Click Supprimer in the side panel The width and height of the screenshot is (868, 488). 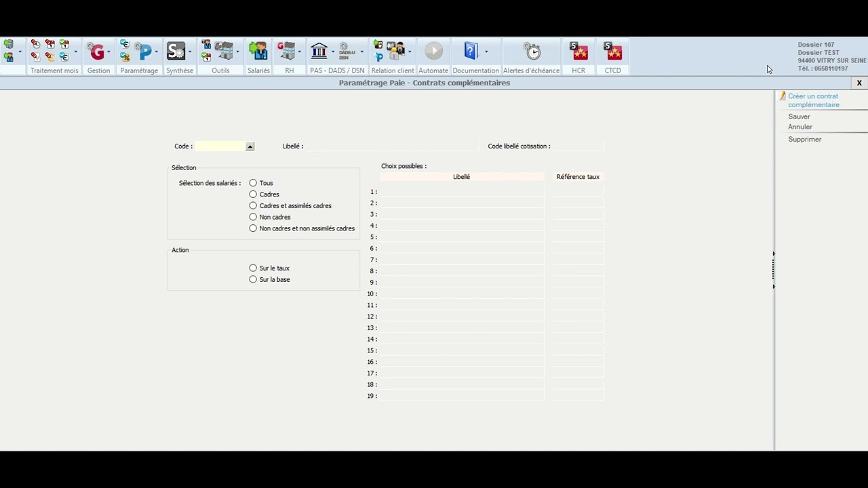[805, 140]
